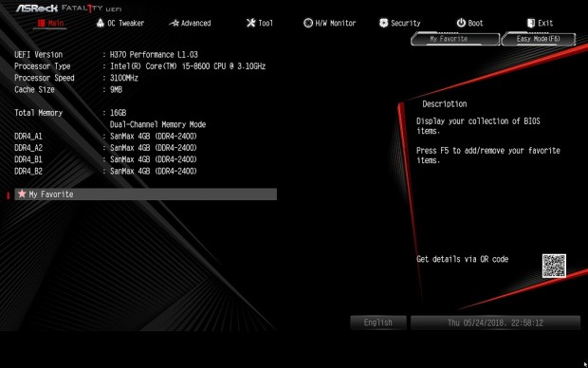588x368 pixels.
Task: Click the star icon beside My Favorite
Action: pos(22,193)
